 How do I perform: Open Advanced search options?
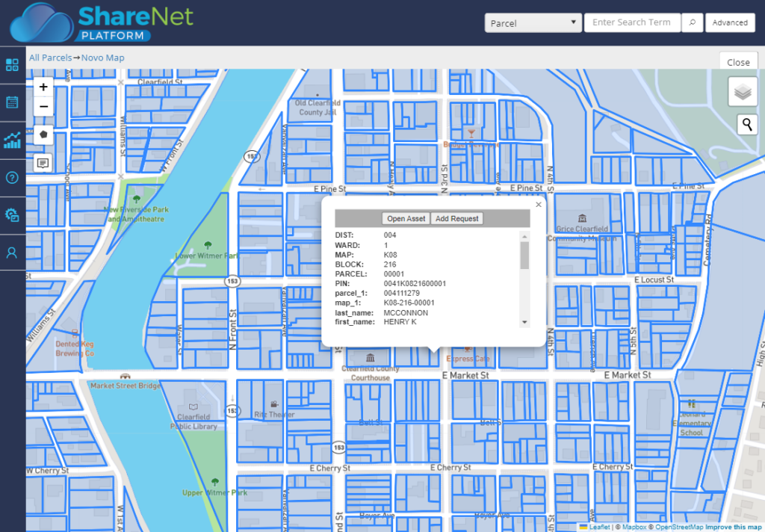point(730,22)
